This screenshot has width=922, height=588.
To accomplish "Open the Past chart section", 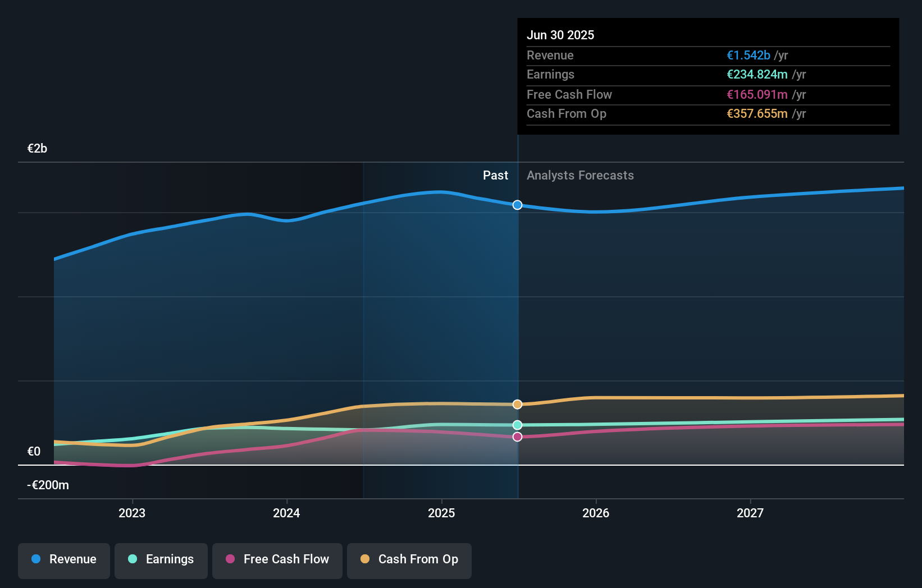I will click(x=495, y=175).
